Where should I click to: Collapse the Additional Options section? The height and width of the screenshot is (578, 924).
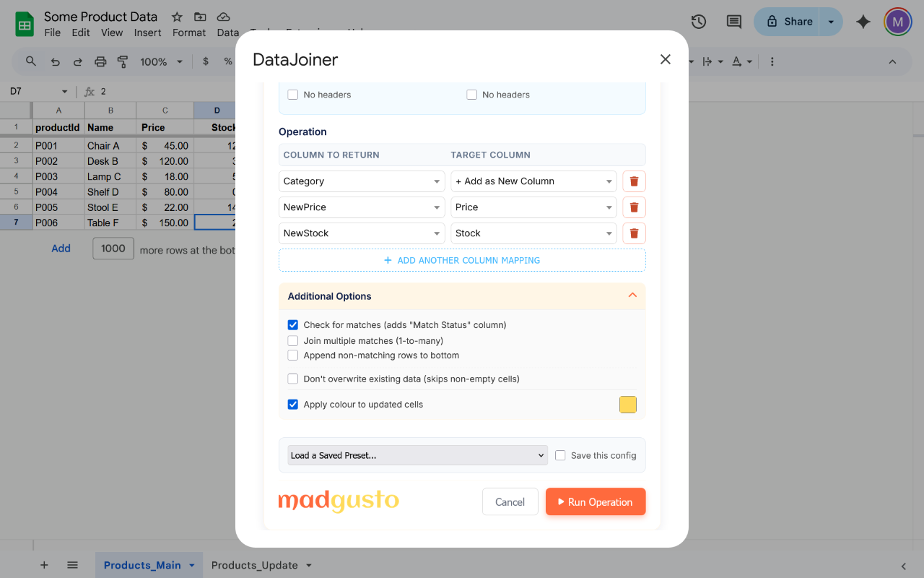pyautogui.click(x=632, y=296)
